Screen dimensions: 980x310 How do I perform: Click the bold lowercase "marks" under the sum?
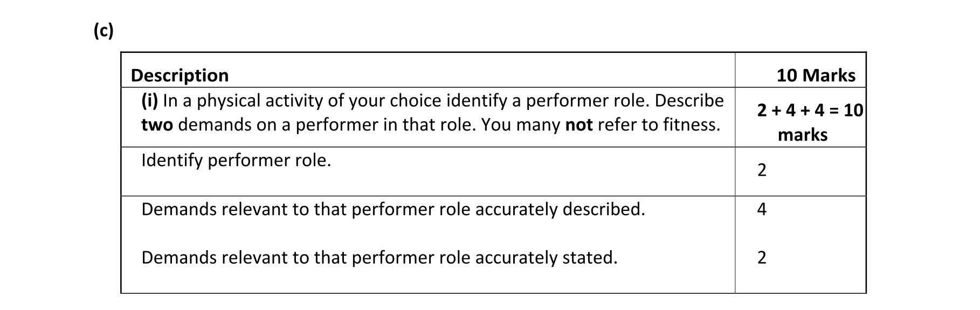pos(802,135)
